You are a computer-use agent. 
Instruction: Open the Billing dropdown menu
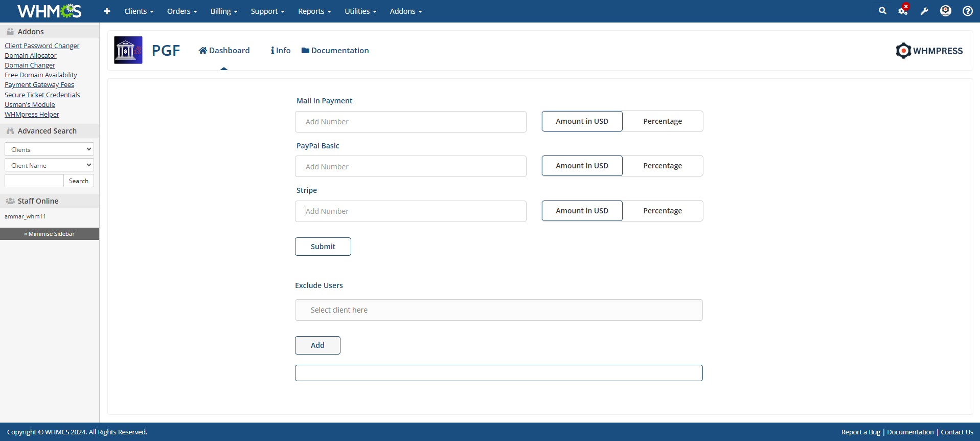[224, 11]
